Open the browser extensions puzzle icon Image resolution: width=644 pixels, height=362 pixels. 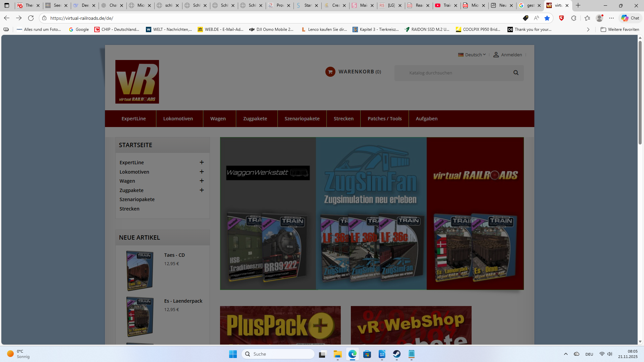coord(574,18)
